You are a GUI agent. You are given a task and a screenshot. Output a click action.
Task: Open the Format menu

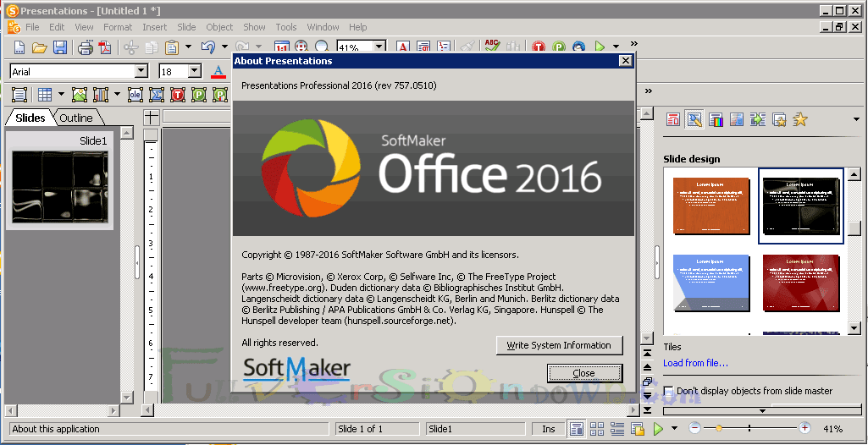click(118, 27)
